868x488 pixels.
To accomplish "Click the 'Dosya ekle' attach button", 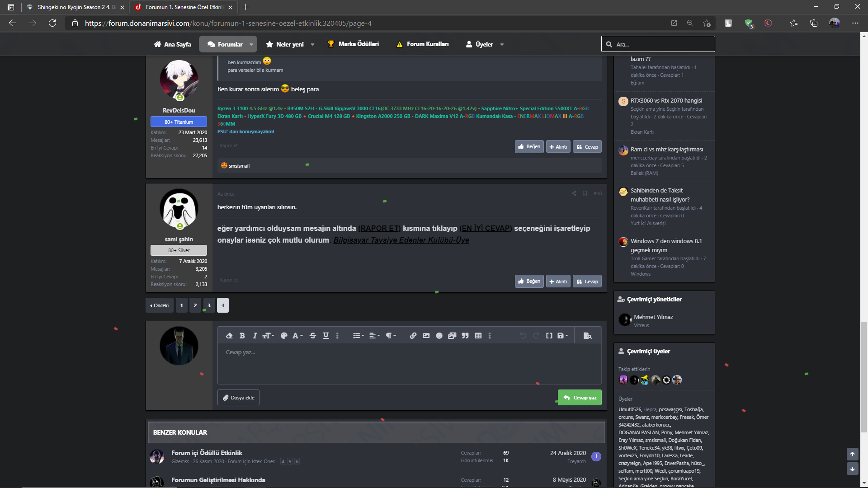I will coord(238,398).
